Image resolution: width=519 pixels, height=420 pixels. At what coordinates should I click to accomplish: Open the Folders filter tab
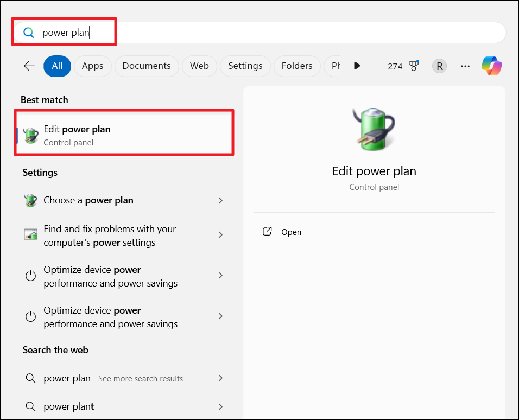[x=297, y=66]
